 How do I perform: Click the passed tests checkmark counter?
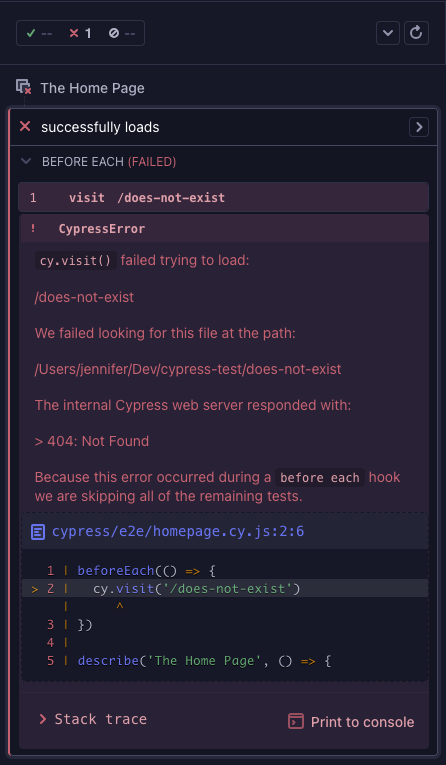click(39, 33)
